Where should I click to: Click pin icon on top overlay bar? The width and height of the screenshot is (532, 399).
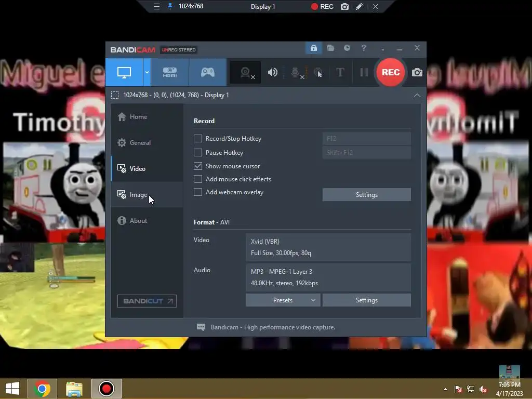(x=170, y=6)
